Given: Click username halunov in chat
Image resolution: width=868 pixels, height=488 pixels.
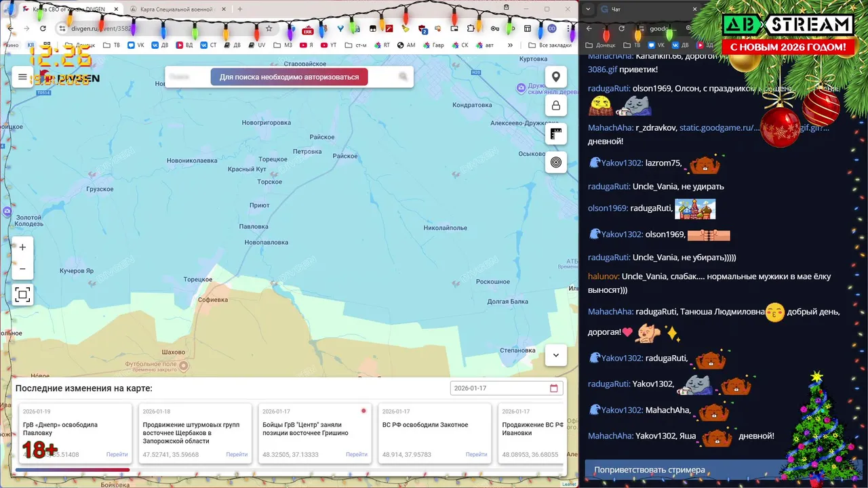Looking at the screenshot, I should coord(603,276).
